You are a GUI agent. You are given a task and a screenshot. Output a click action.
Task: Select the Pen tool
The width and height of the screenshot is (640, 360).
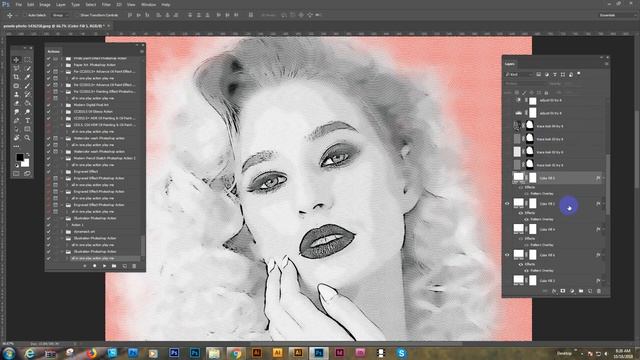pyautogui.click(x=16, y=120)
